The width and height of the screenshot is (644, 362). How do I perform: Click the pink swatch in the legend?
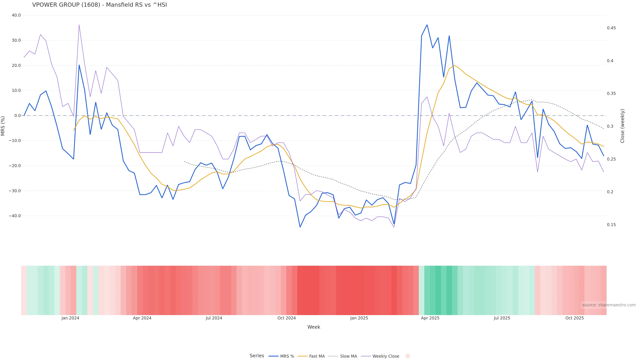pos(408,356)
